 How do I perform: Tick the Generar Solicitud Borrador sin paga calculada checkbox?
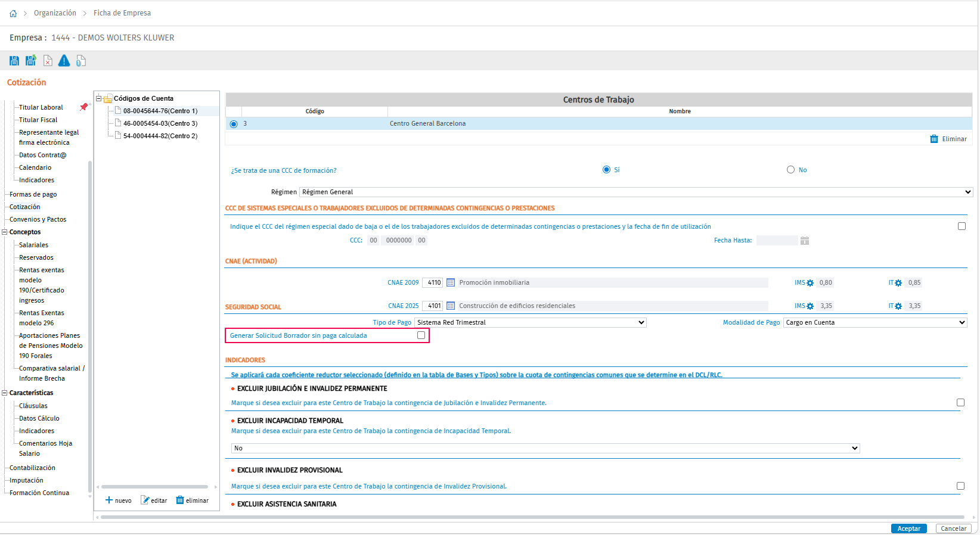(x=421, y=335)
